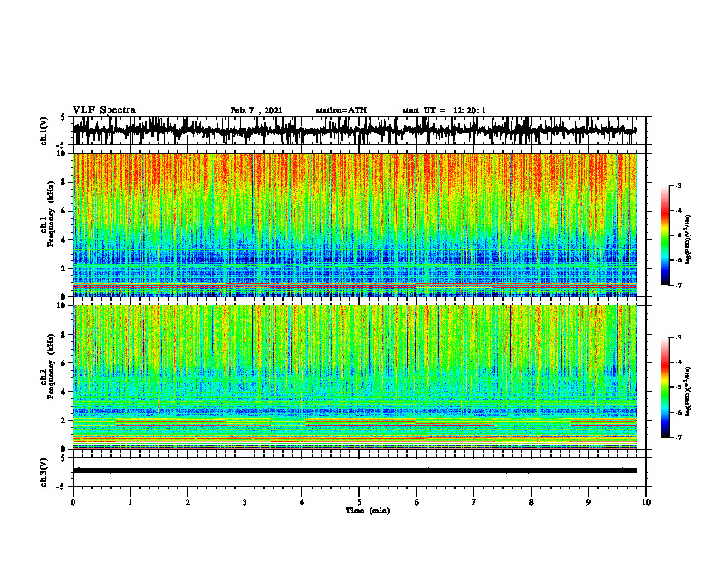728x563 pixels.
Task: Click the 'station= ATH' label
Action: pyautogui.click(x=341, y=110)
